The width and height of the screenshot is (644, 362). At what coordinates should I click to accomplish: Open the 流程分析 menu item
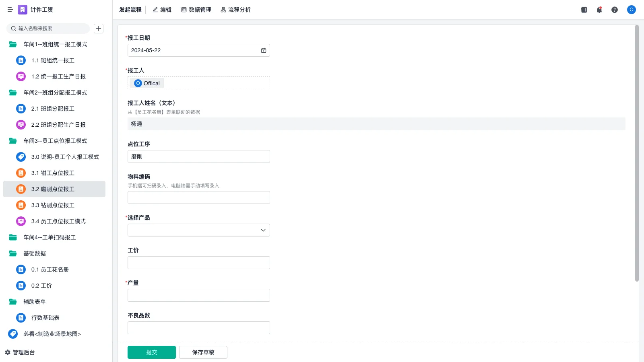[x=235, y=10]
